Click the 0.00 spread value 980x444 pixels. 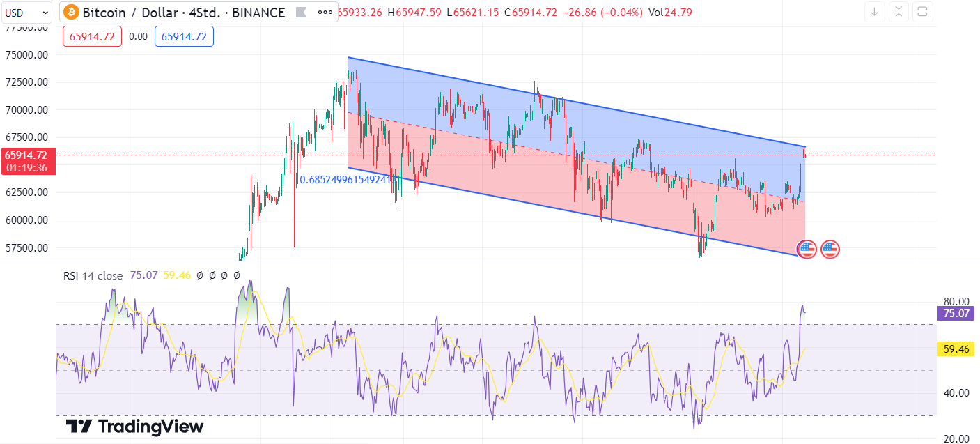pyautogui.click(x=138, y=37)
